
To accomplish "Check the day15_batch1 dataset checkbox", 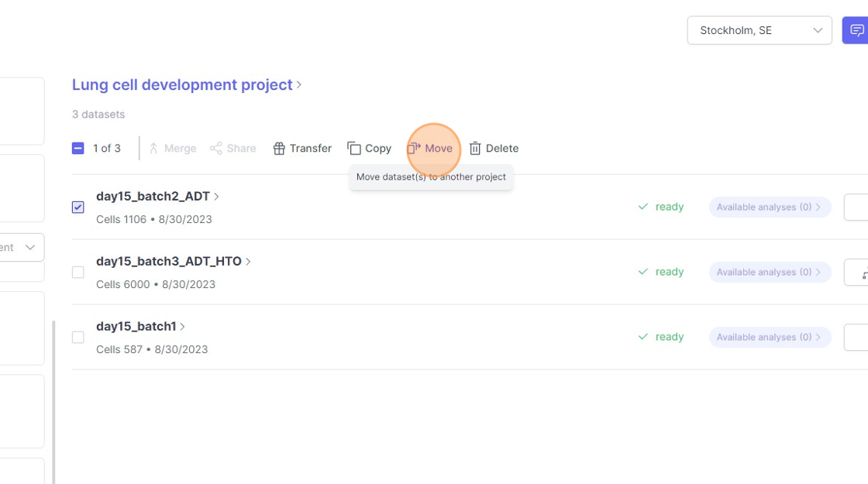I will point(77,337).
